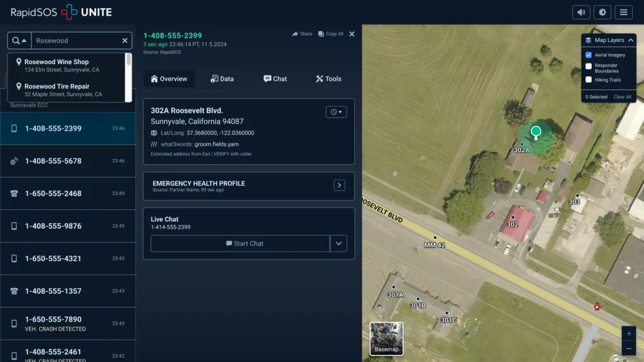Open the hamburger menu in the top bar
644x362 pixels.
point(625,12)
